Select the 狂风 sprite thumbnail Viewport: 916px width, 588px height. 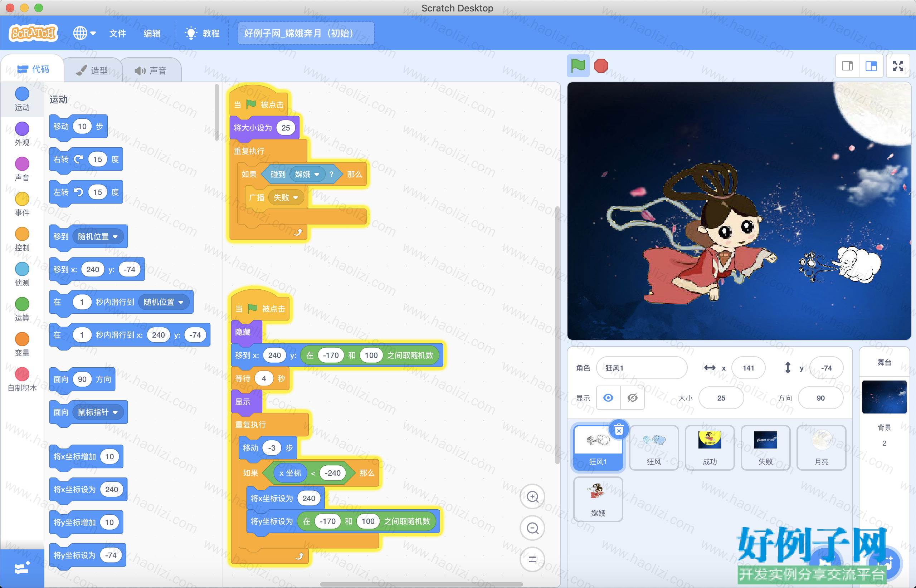(654, 447)
